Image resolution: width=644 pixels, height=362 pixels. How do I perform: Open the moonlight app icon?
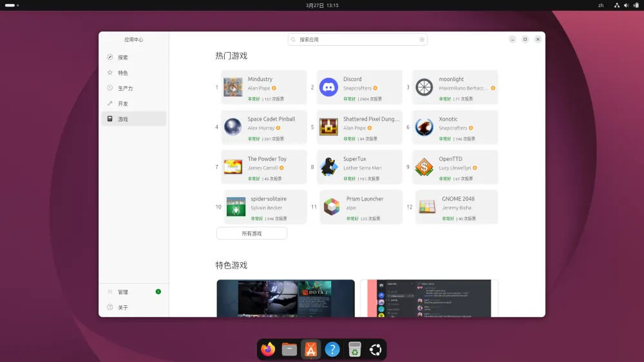coord(424,87)
